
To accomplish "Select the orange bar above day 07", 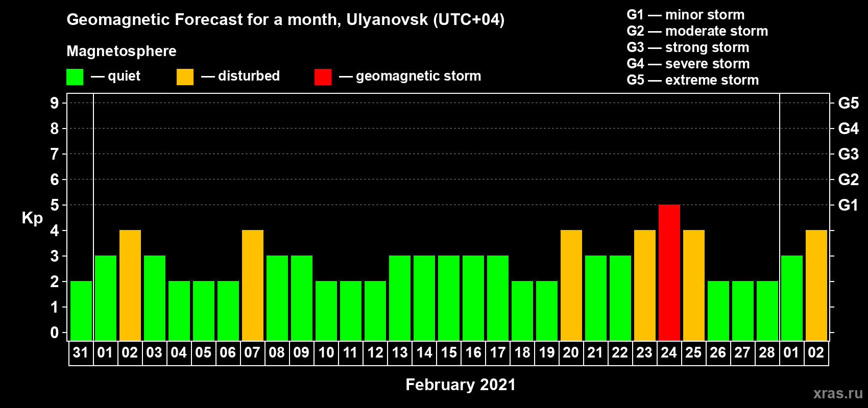I will [252, 285].
